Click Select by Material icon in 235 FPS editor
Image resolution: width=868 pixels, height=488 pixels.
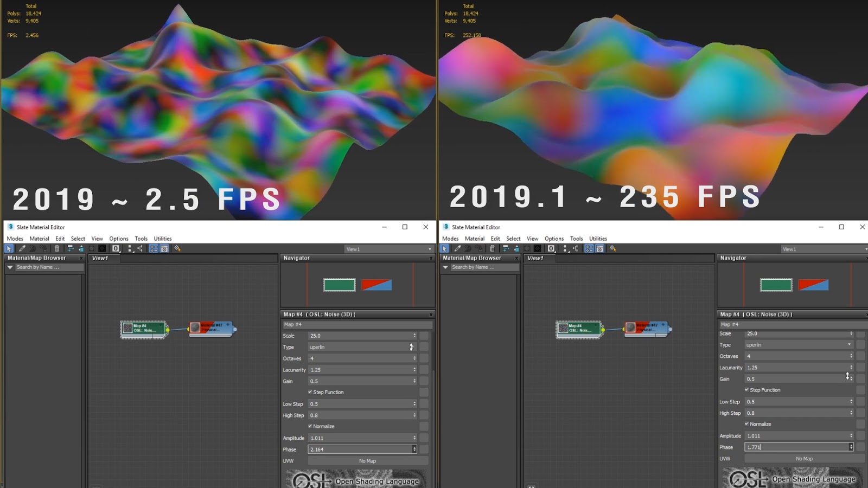[x=613, y=248]
